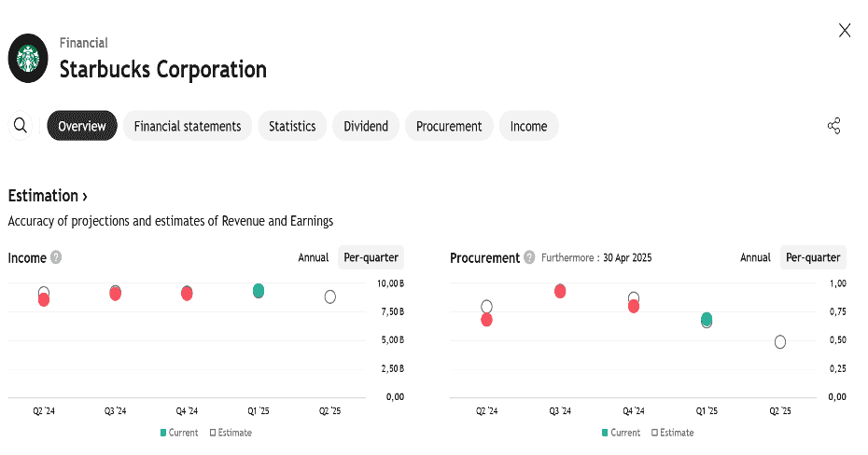Click the Income chart heading

pyautogui.click(x=27, y=257)
